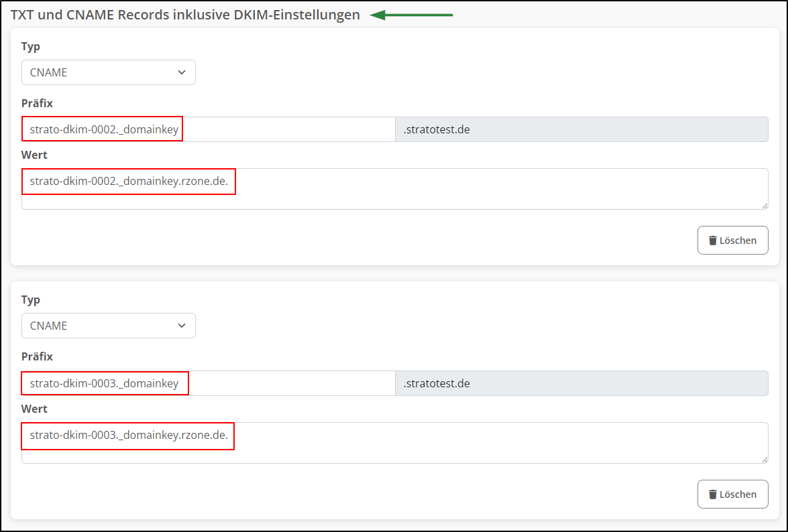
Task: Click the Präfix label of the strato-dkim-0003 record
Action: coord(37,357)
